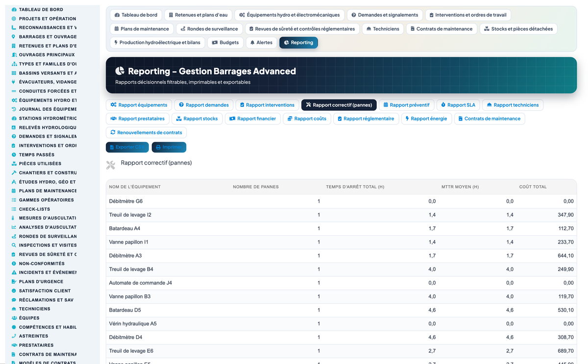Open Revues de sûreté et contrôles réglementaires

tap(302, 29)
